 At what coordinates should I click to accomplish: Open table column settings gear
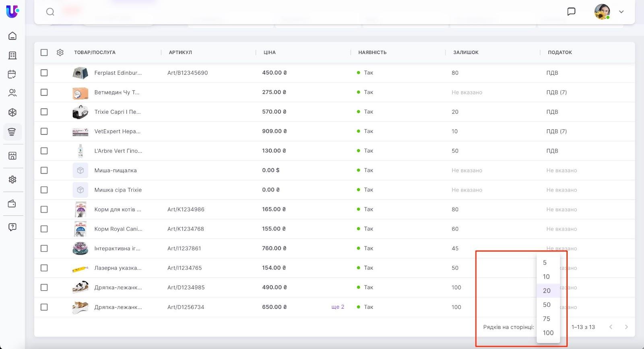coord(60,52)
